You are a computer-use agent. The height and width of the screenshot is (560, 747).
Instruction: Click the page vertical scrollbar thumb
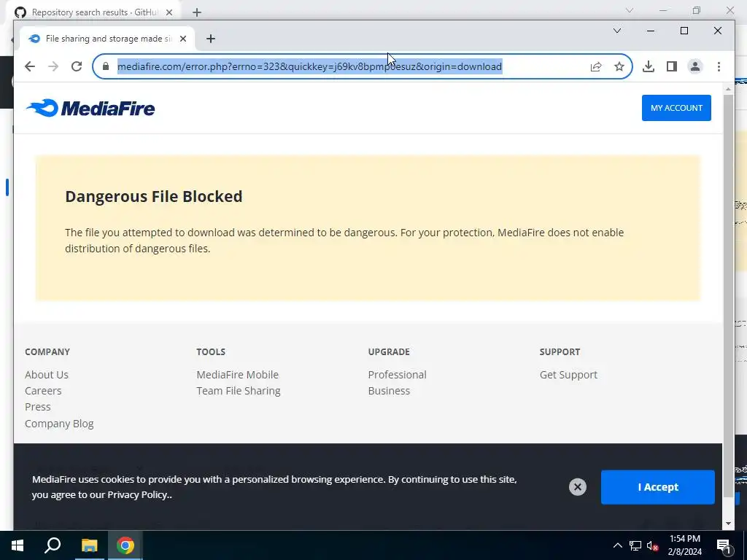pyautogui.click(x=728, y=295)
